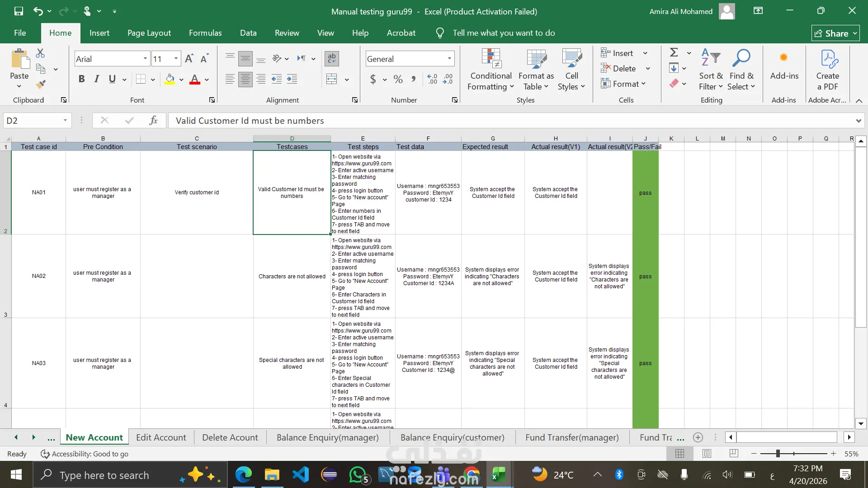868x488 pixels.
Task: Decrease indent of cell content
Action: (277, 80)
